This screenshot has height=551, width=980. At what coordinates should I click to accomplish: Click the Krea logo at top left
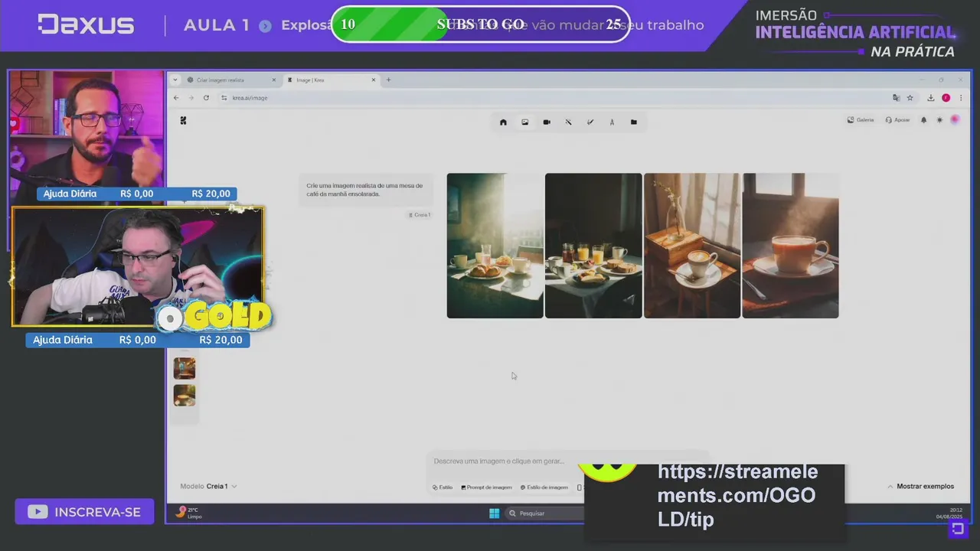click(x=183, y=120)
